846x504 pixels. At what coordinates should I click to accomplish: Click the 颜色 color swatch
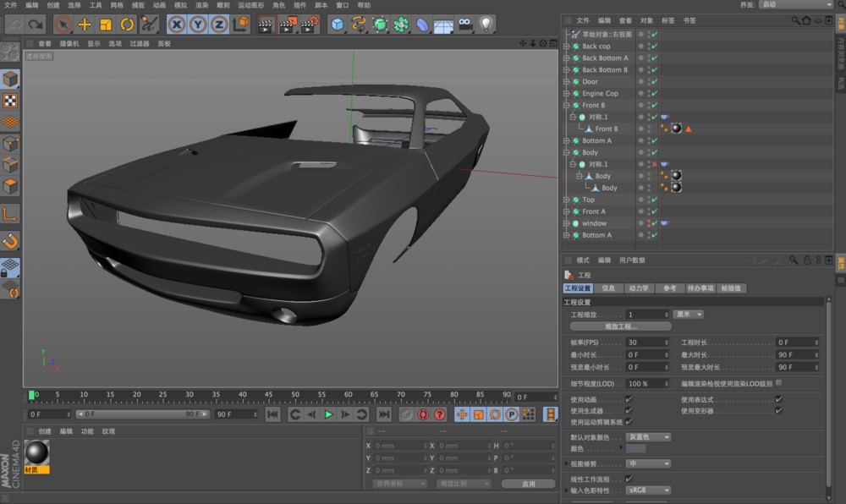(x=635, y=449)
